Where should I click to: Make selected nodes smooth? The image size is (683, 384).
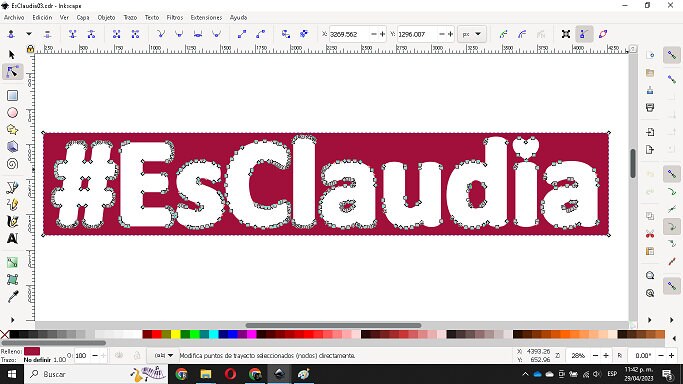tap(179, 34)
